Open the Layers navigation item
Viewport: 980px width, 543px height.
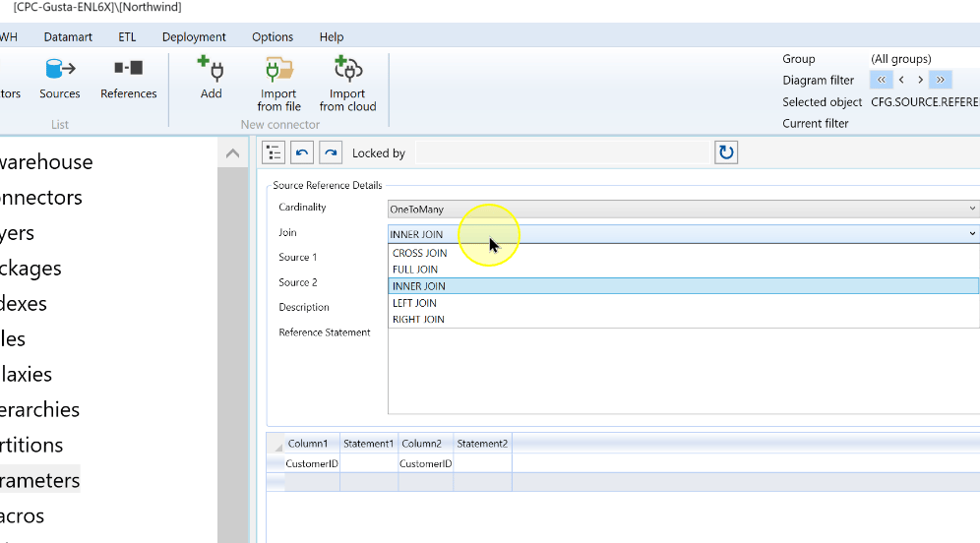(17, 233)
